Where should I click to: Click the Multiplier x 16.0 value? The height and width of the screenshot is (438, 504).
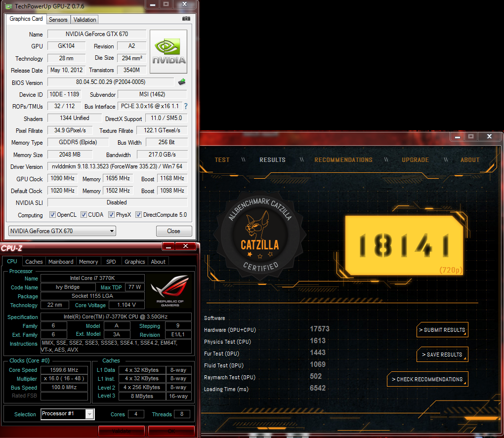pos(64,379)
